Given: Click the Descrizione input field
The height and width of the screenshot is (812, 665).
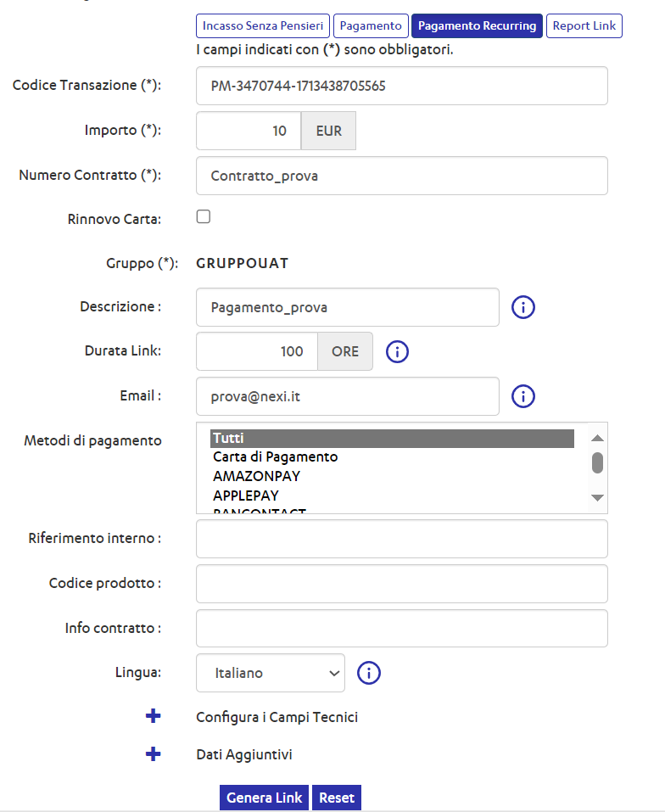Looking at the screenshot, I should [x=348, y=308].
